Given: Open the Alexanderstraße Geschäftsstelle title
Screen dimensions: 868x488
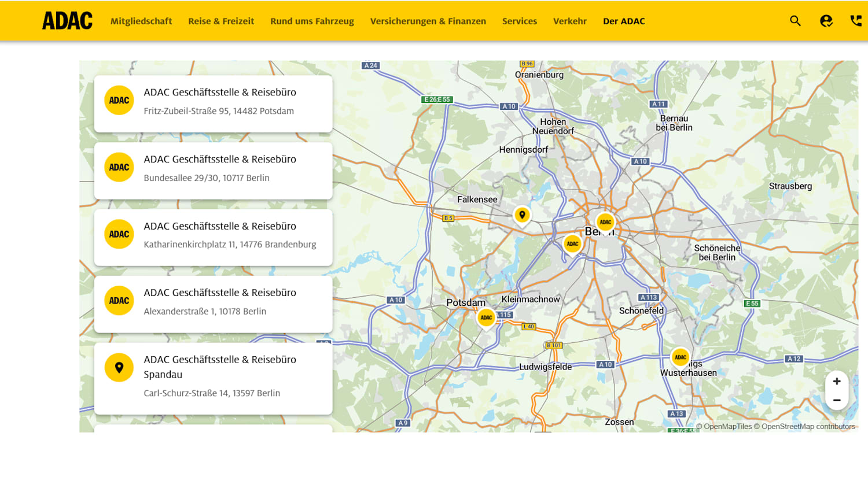Looking at the screenshot, I should point(220,293).
